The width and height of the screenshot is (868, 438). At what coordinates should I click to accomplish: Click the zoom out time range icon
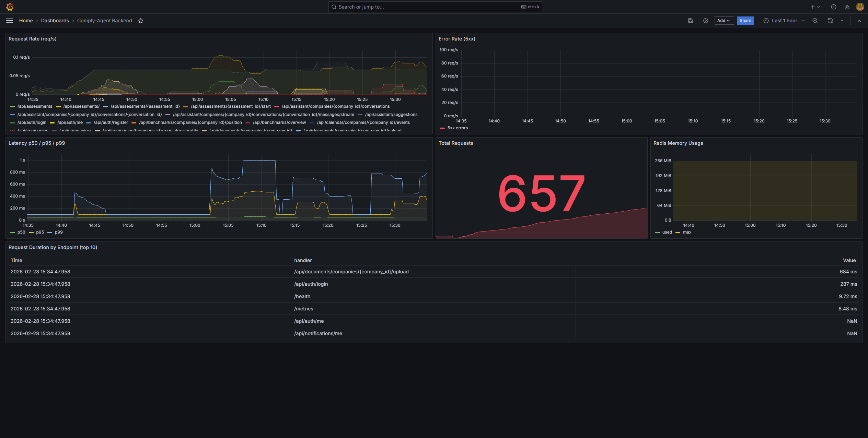[815, 21]
